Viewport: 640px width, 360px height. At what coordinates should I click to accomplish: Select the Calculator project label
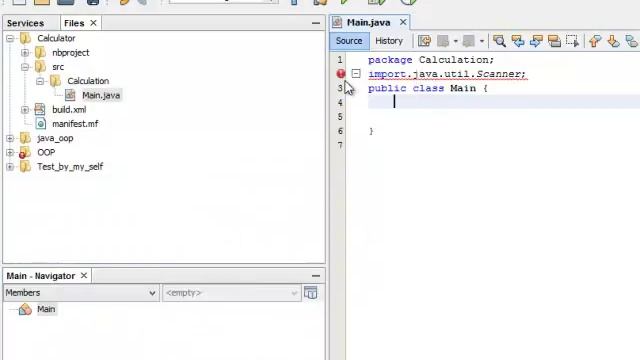pos(56,38)
